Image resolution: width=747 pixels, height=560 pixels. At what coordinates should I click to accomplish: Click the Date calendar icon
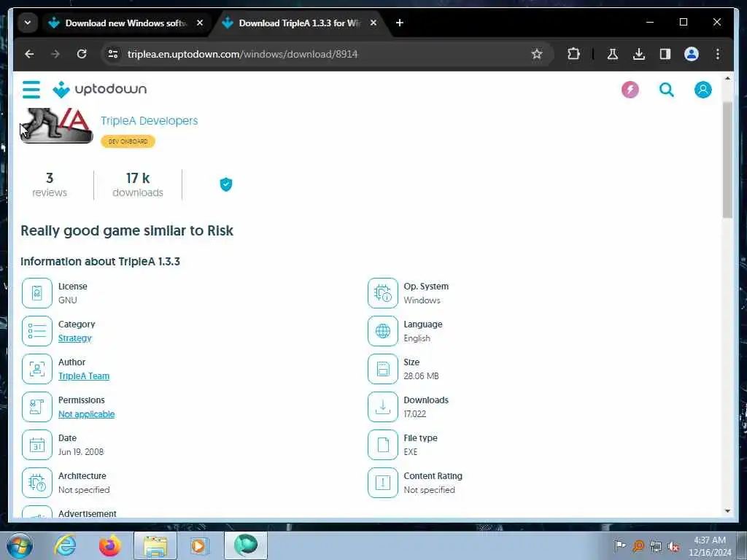tap(37, 445)
